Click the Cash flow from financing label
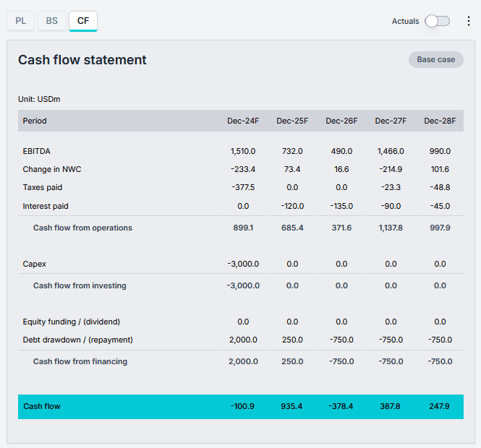The image size is (481, 448). tap(80, 361)
